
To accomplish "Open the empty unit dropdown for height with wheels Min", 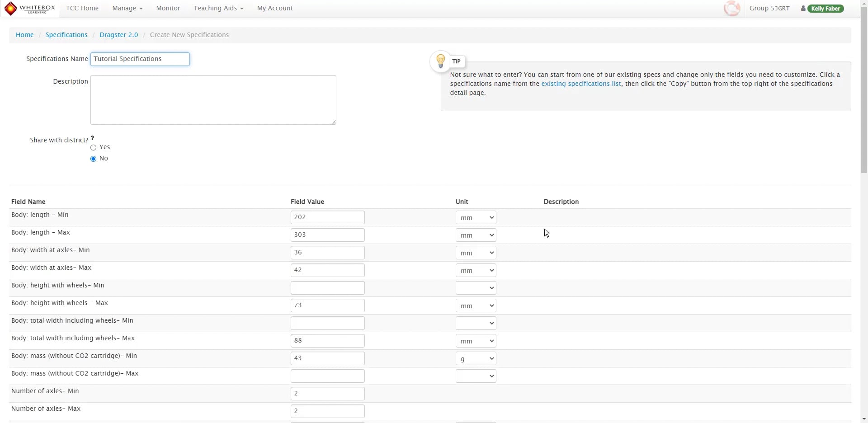I will pos(475,287).
